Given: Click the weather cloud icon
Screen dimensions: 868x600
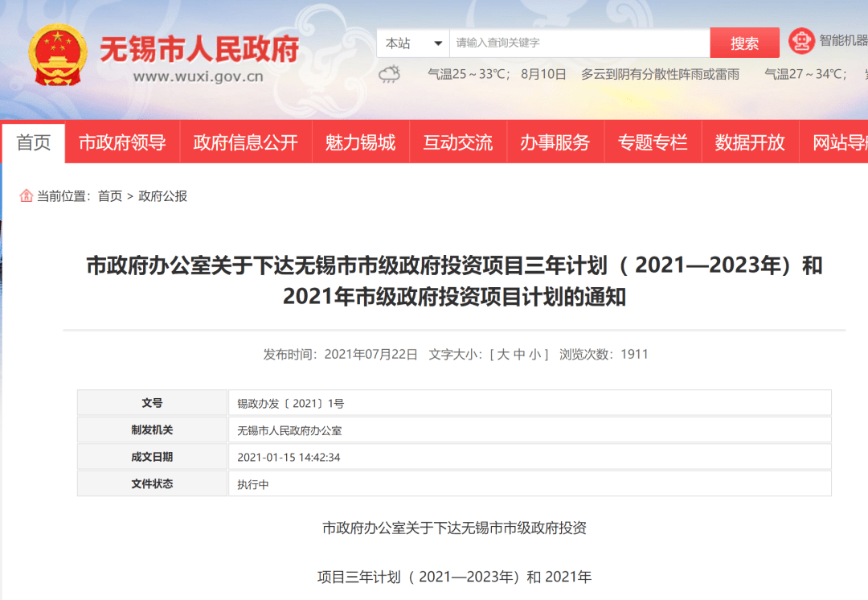Looking at the screenshot, I should click(389, 74).
